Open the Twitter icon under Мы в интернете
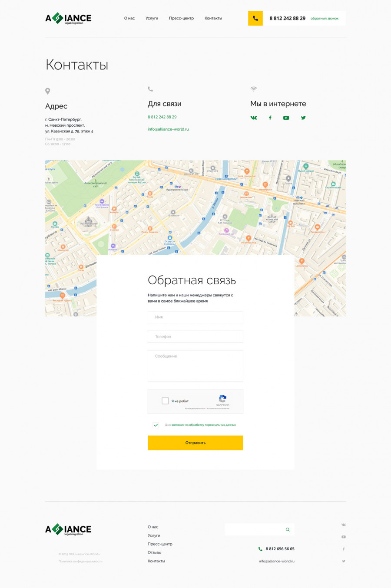The image size is (391, 588). [303, 118]
